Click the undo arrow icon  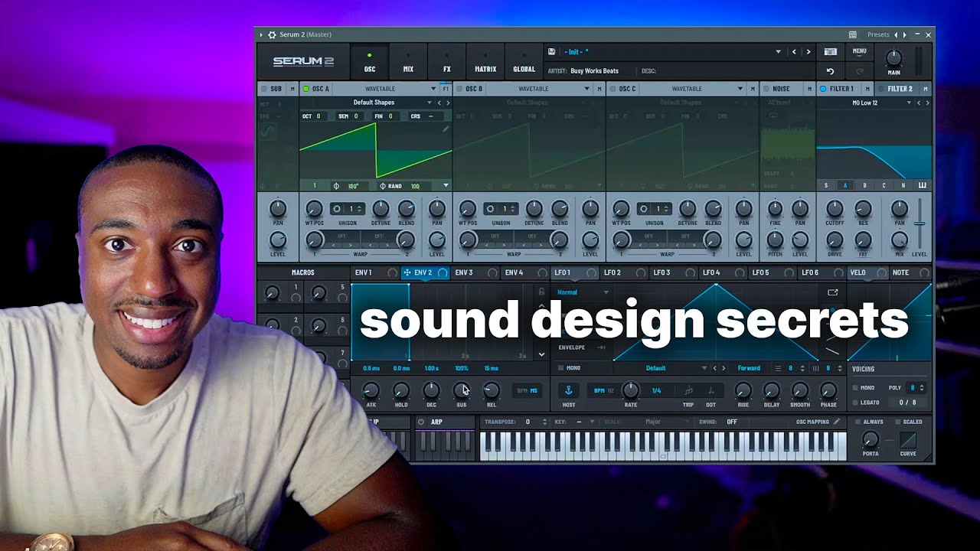830,71
